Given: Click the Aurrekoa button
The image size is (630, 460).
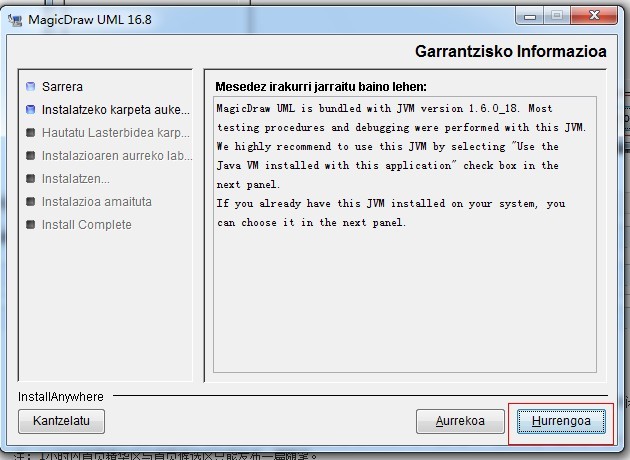Looking at the screenshot, I should 460,421.
